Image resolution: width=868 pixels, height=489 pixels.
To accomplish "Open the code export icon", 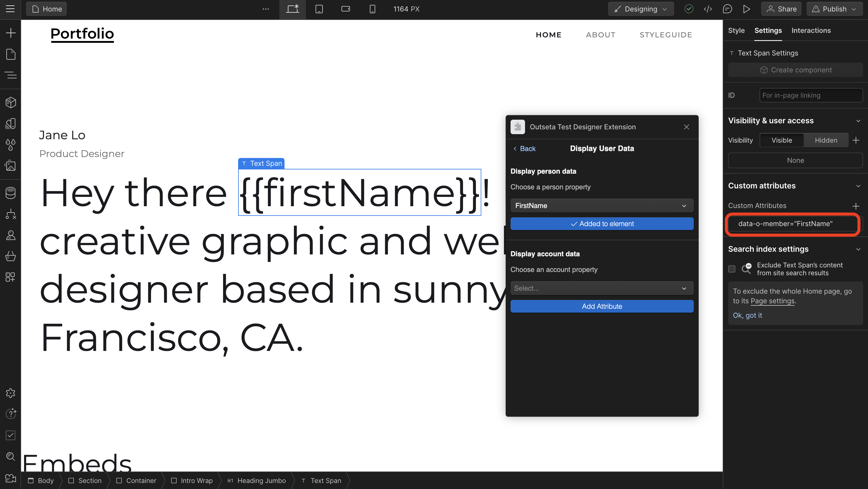I will 708,9.
